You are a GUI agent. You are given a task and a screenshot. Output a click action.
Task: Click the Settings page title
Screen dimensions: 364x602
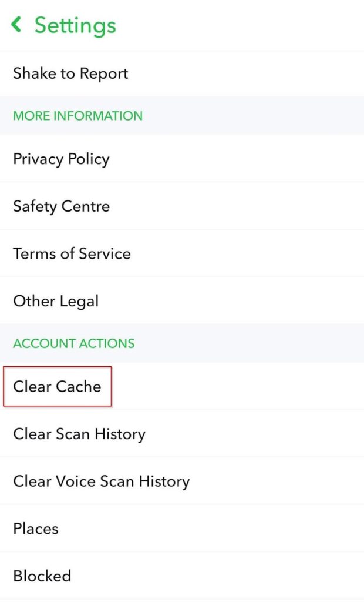pos(75,25)
